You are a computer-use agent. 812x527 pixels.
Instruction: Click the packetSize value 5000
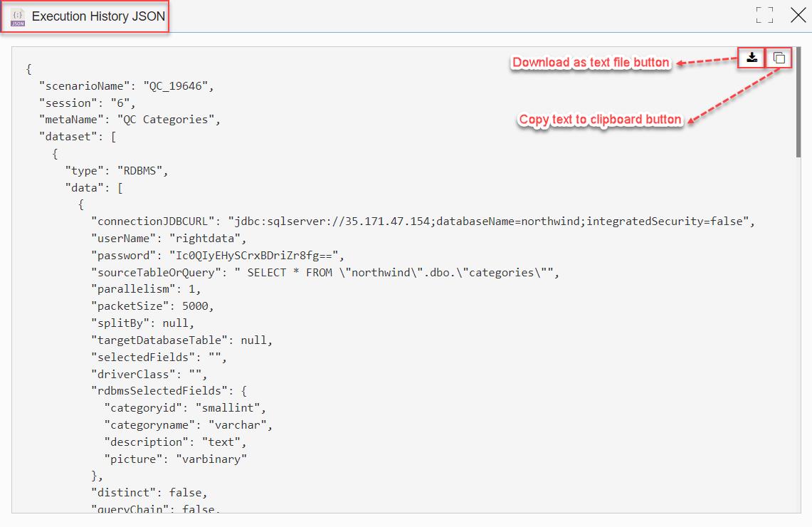(x=195, y=306)
